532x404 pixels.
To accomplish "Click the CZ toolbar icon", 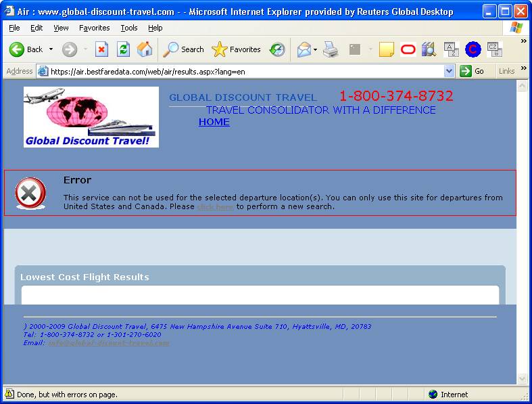I will point(495,49).
